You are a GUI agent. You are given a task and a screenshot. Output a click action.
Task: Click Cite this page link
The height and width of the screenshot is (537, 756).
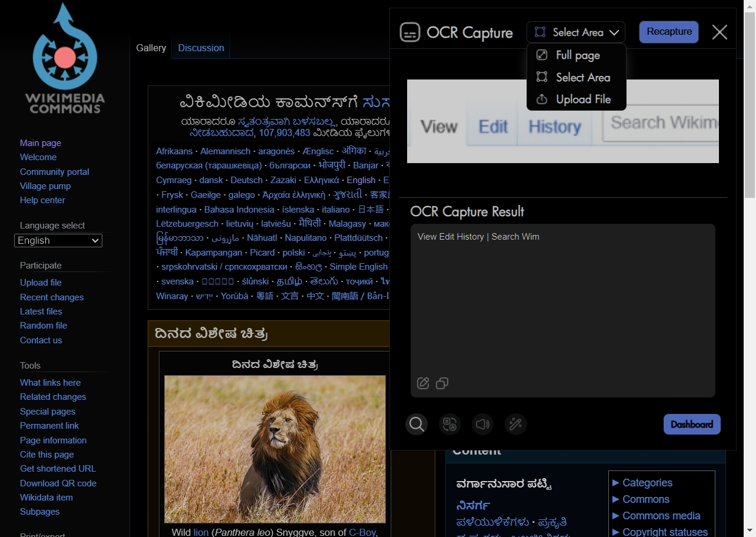tap(47, 455)
